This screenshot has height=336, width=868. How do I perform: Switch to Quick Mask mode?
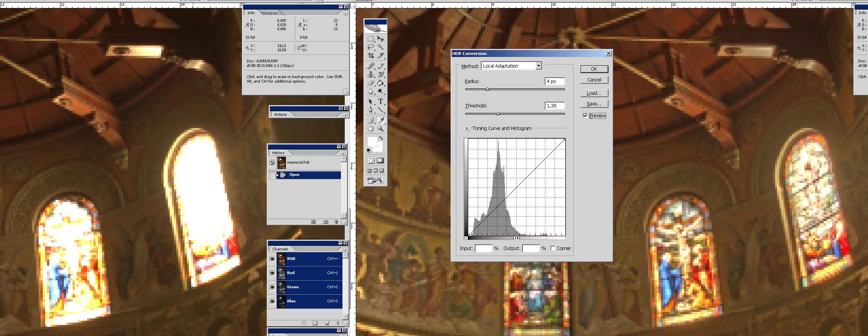[380, 161]
